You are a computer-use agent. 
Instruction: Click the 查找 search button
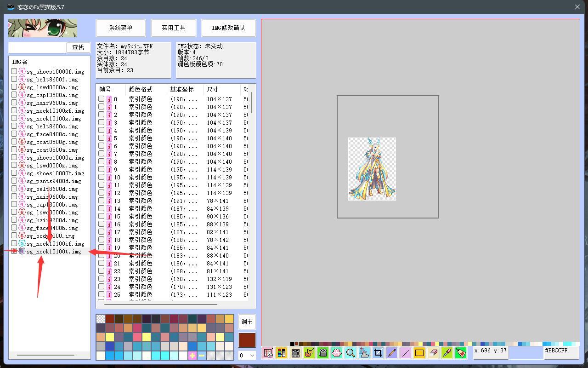coord(78,47)
